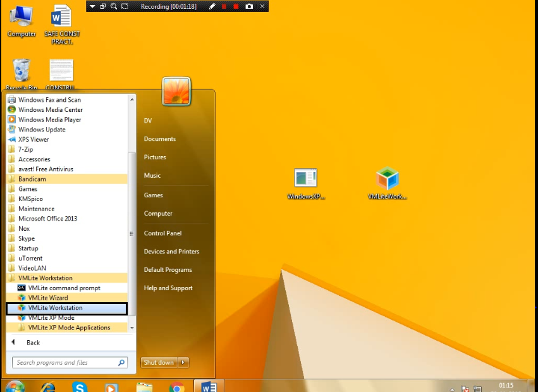Viewport: 538px width, 392px height.
Task: Open SAFE CONST PRACT Word document icon
Action: click(62, 24)
